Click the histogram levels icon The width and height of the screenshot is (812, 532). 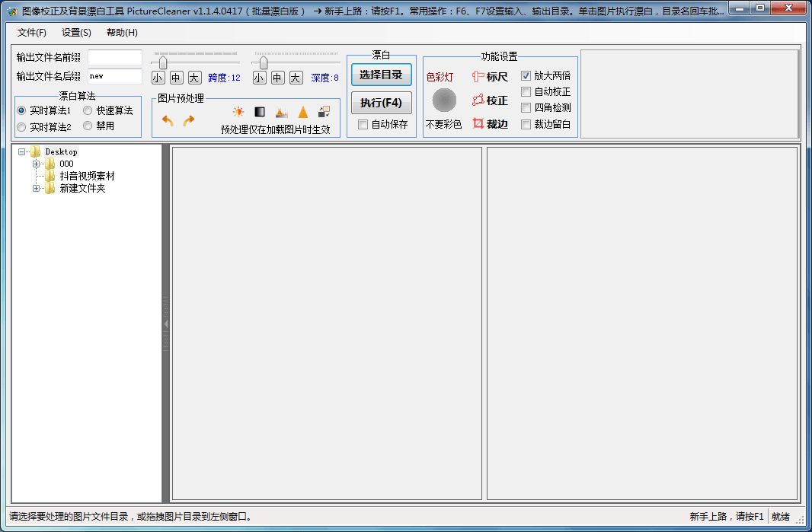281,112
